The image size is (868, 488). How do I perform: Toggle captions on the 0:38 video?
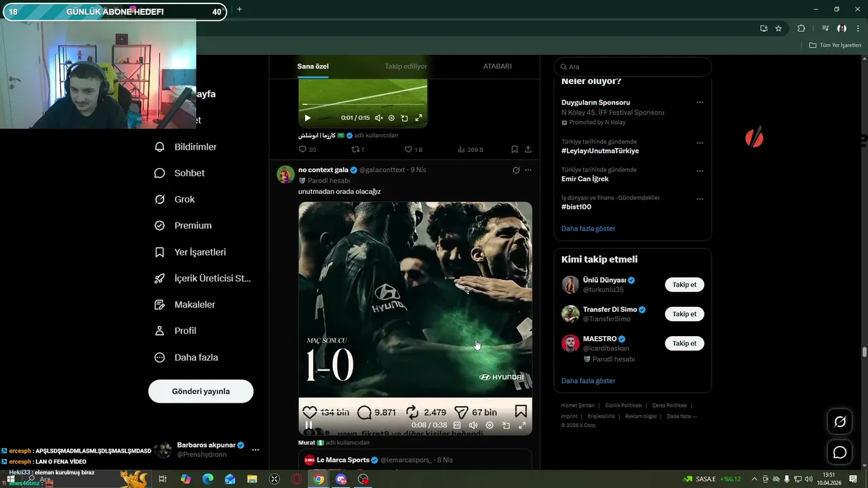457,426
